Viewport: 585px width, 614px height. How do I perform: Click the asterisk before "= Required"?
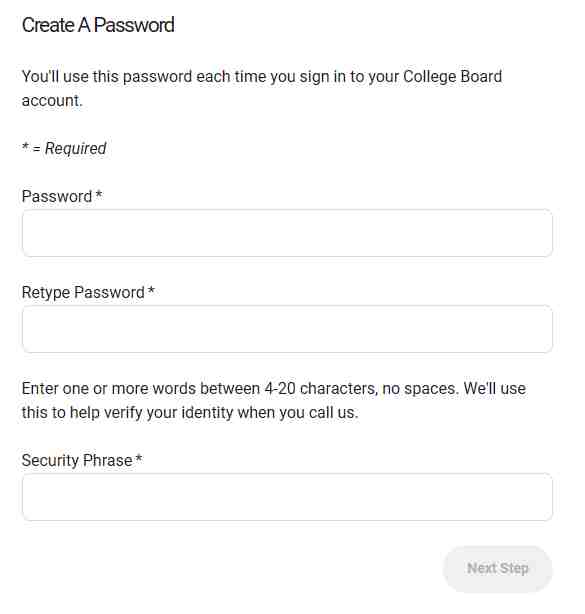click(x=25, y=146)
